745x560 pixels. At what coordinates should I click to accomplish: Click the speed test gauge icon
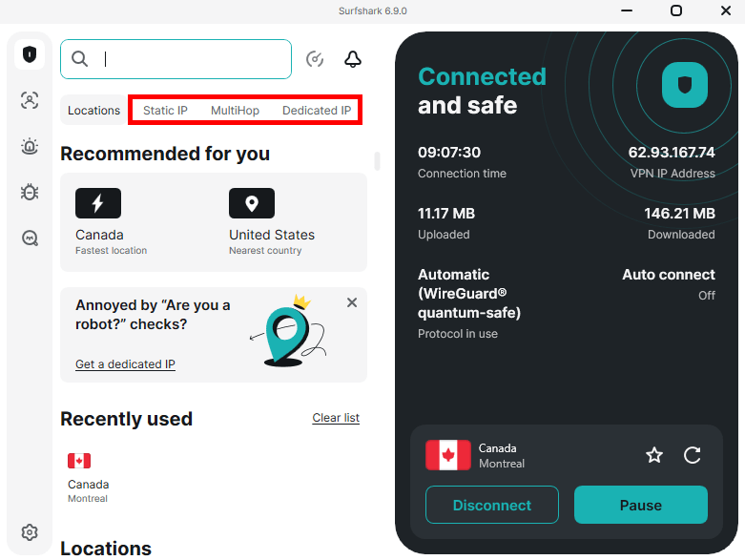pyautogui.click(x=315, y=59)
